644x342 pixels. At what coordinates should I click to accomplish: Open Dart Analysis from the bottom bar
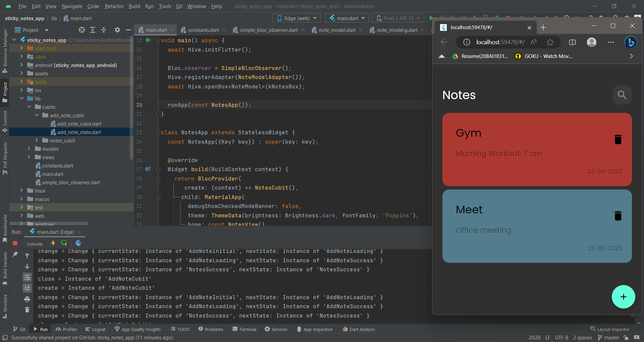(362, 329)
